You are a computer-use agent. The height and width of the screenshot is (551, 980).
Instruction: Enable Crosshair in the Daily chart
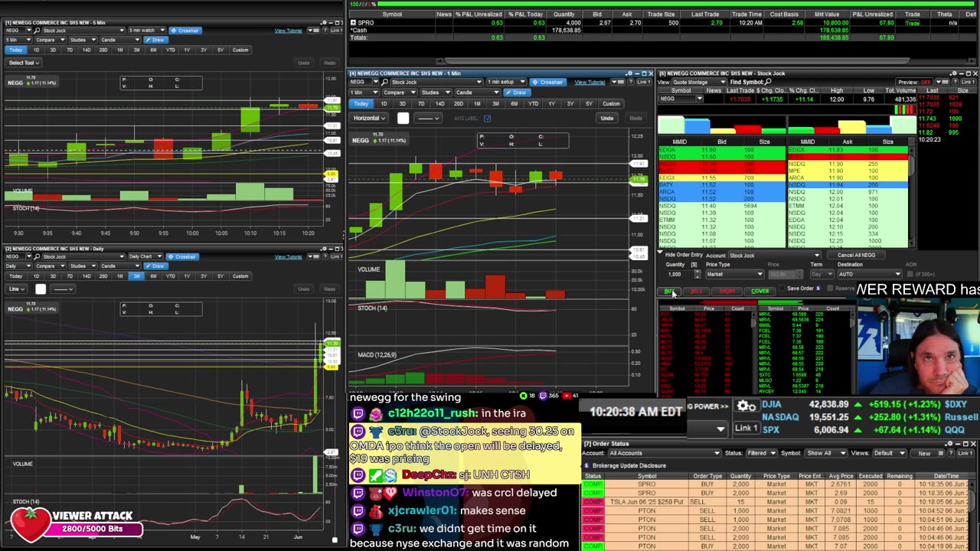point(181,256)
